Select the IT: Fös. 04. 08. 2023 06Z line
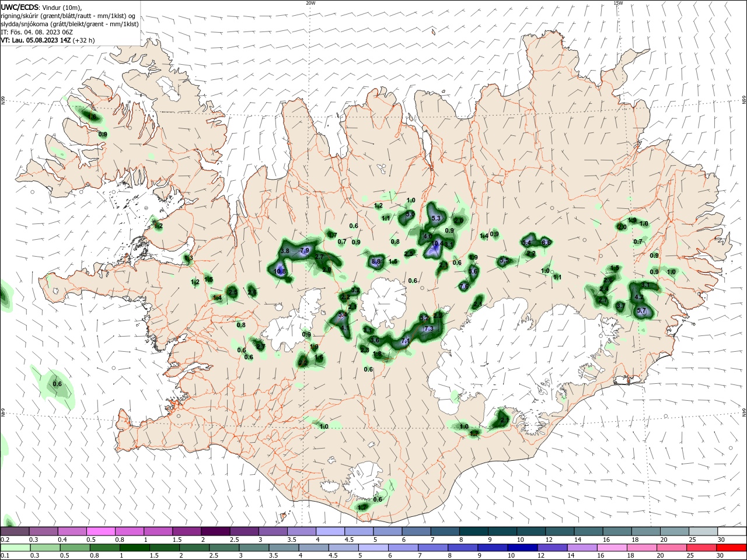 pos(37,32)
